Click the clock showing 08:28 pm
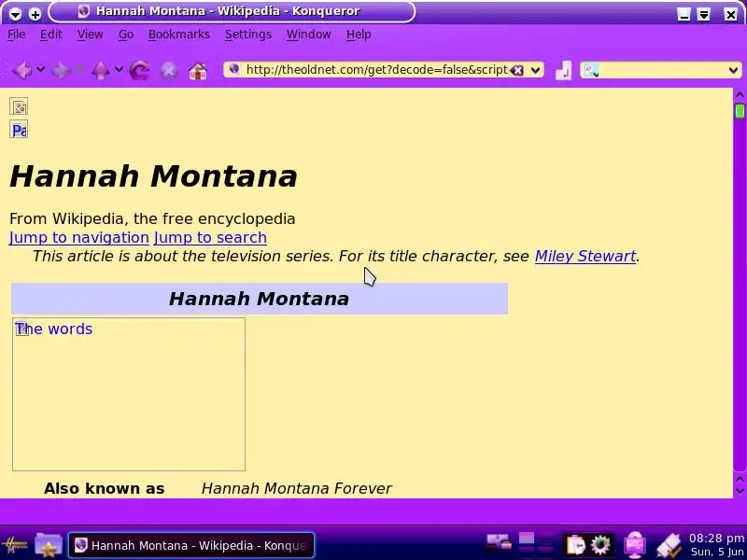Screen dimensions: 747x560 (x=716, y=539)
